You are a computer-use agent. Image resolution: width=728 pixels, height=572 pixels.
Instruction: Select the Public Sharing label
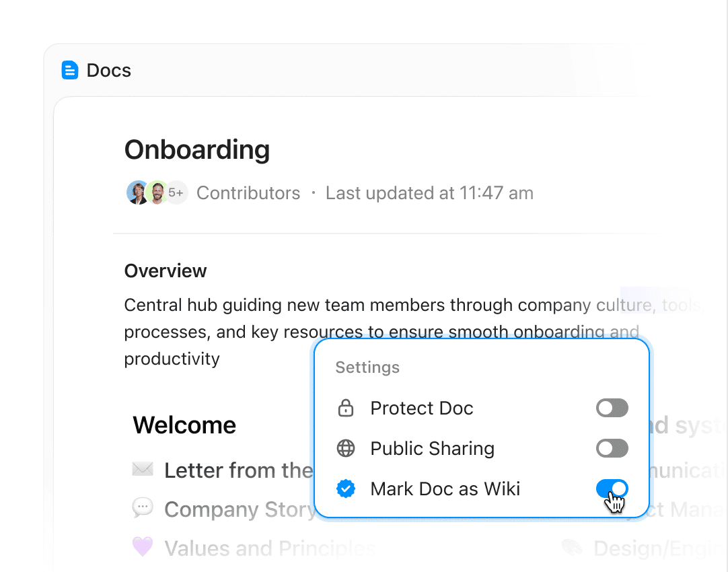[x=432, y=448]
